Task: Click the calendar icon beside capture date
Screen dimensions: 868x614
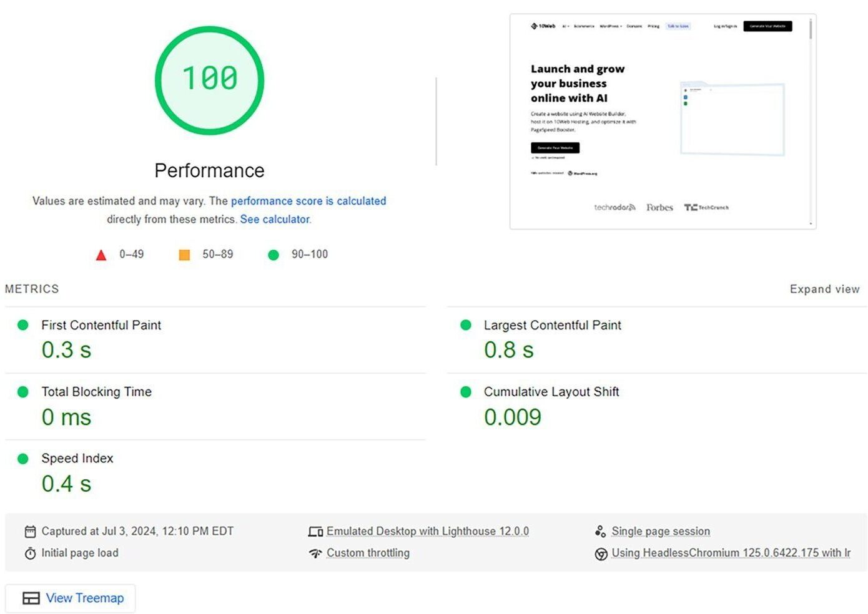Action: 30,532
